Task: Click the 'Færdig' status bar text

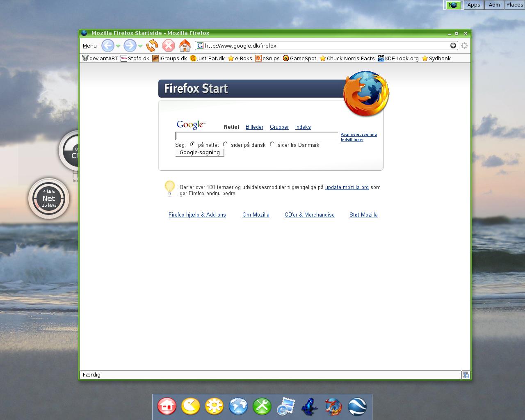Action: tap(91, 374)
